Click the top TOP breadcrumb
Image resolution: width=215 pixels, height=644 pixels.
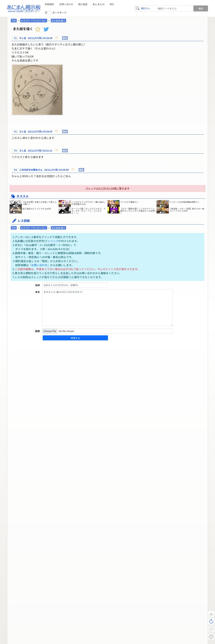point(14,21)
